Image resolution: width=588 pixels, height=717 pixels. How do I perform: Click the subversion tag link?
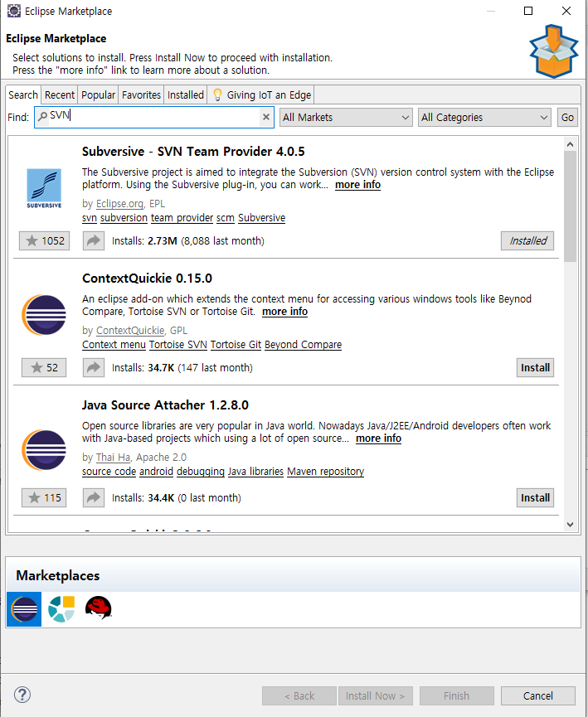[124, 218]
